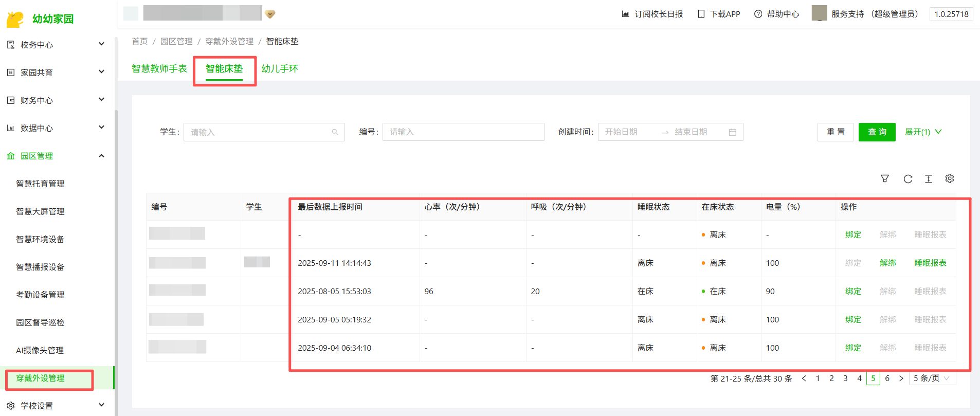The height and width of the screenshot is (416, 980).
Task: Open Help Center via question mark icon
Action: (758, 14)
